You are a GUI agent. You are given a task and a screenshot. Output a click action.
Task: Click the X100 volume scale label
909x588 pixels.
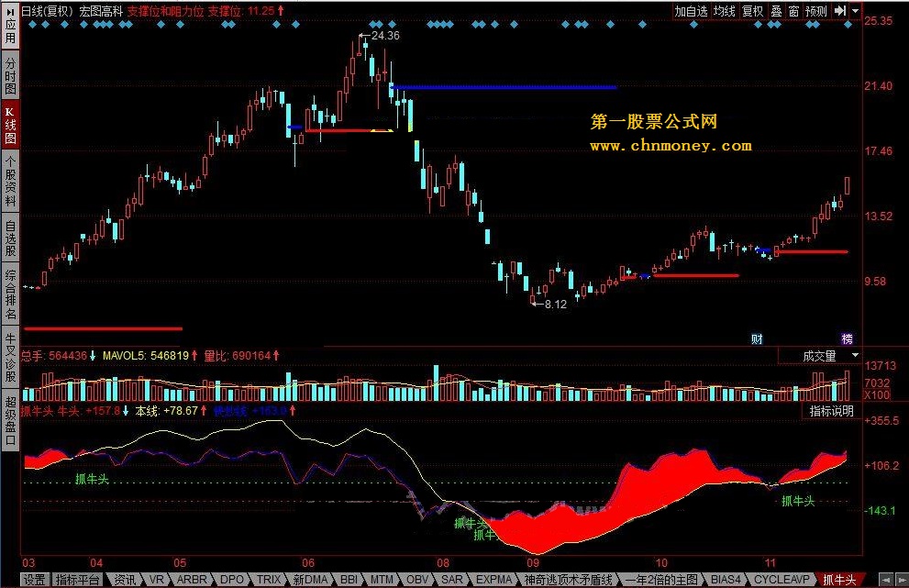pyautogui.click(x=877, y=394)
